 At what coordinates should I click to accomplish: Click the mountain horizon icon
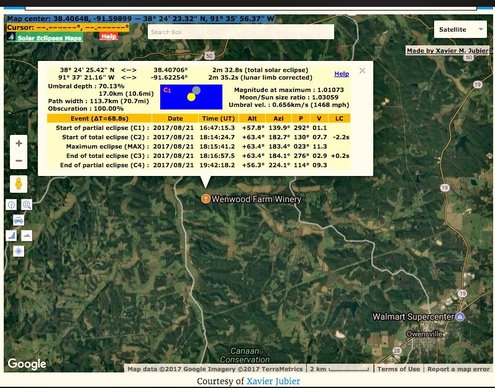point(27,236)
